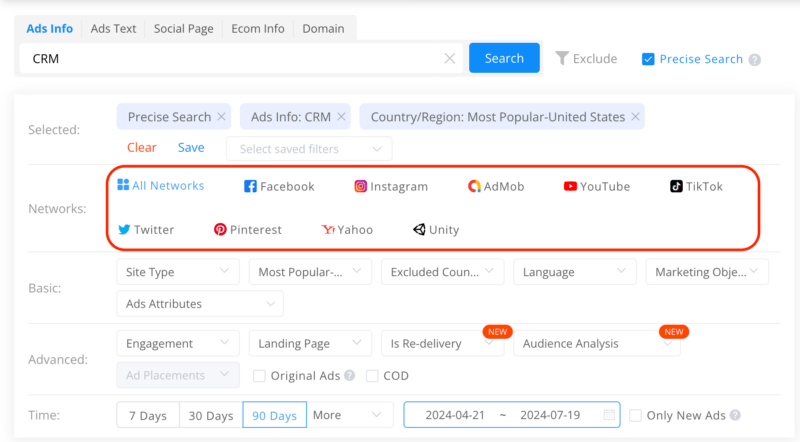Pick the TikTok network filter
The height and width of the screenshot is (442, 800).
click(677, 186)
